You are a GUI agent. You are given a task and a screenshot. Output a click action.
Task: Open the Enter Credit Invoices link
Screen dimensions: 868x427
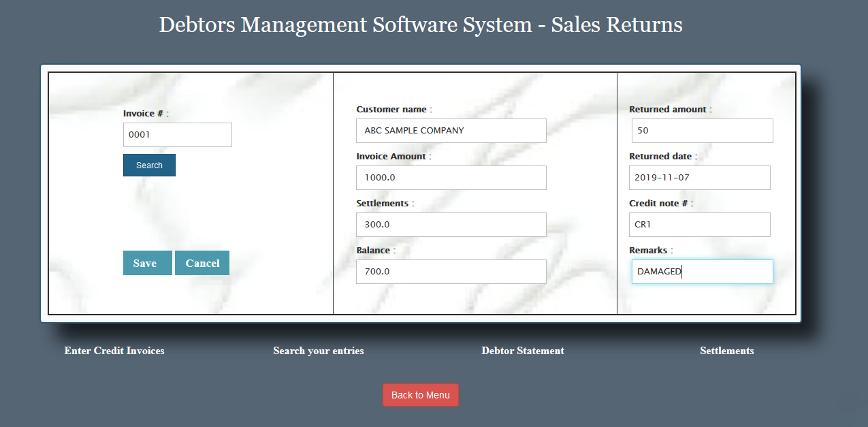click(114, 351)
